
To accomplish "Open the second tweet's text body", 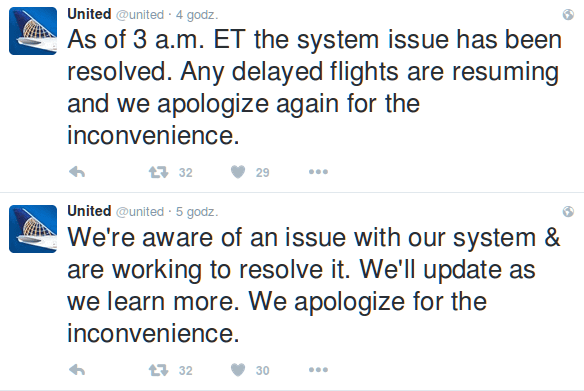I will tap(314, 285).
